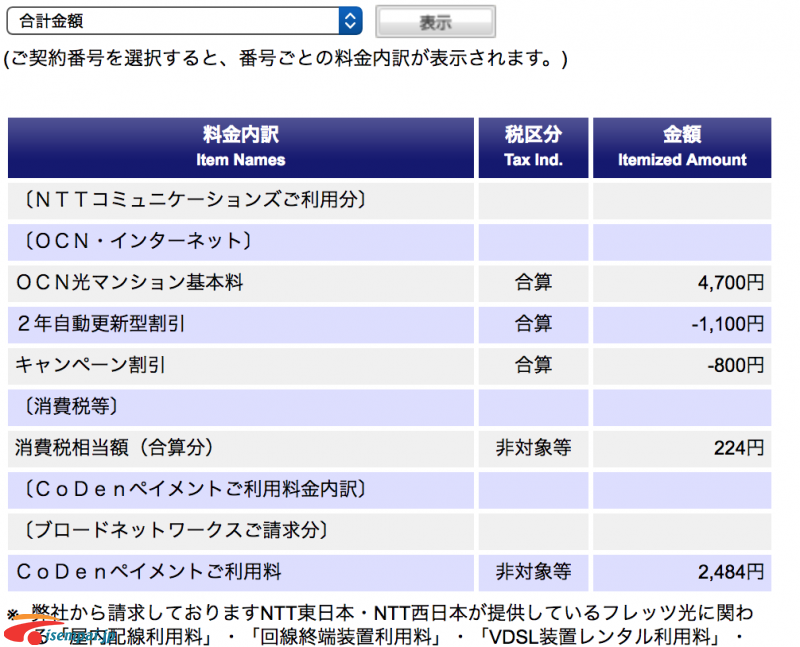The width and height of the screenshot is (800, 647).
Task: Click the blue dropdown arrow stepper
Action: [350, 20]
